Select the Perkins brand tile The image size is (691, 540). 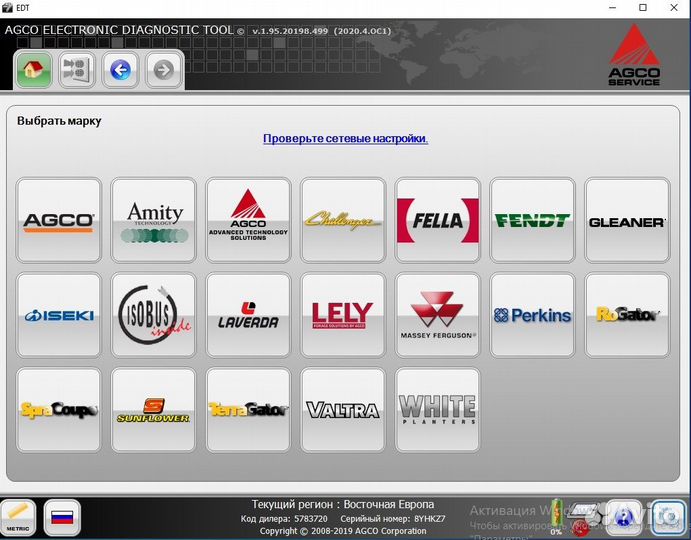532,315
